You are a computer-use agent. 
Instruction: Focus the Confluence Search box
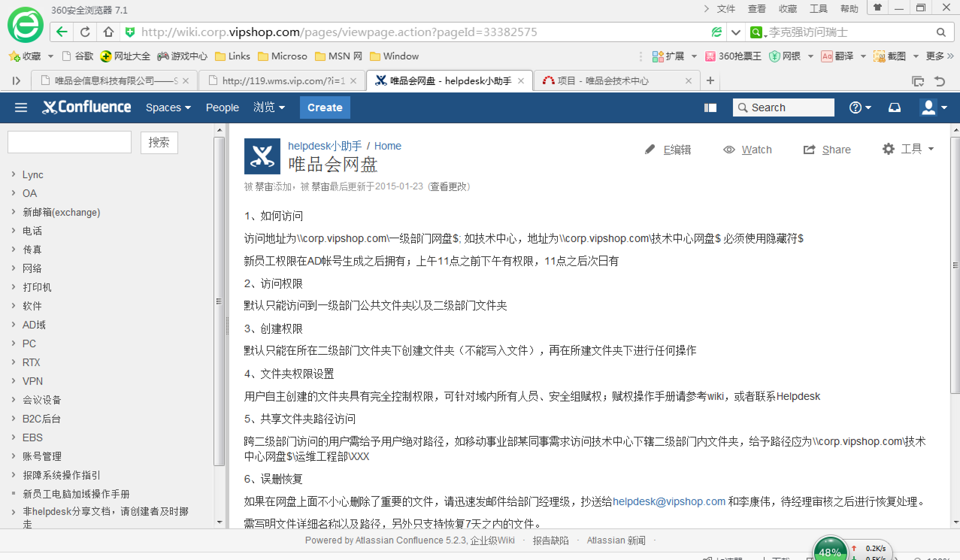coord(783,108)
